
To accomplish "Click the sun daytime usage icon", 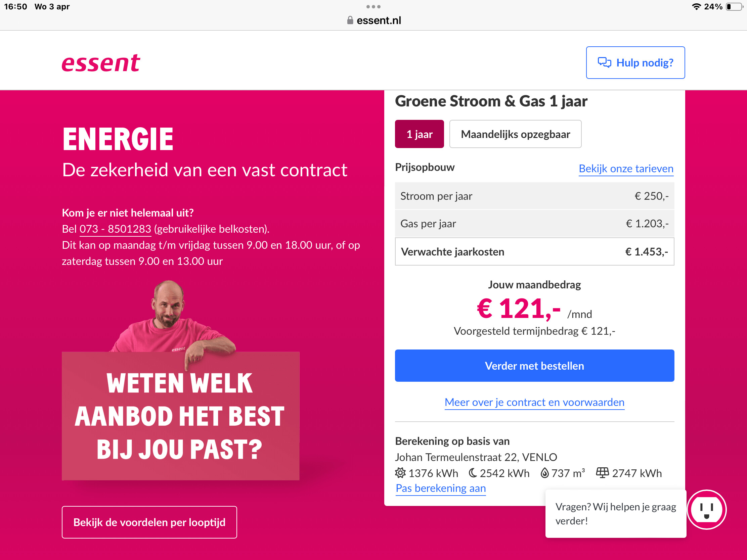I will pos(400,473).
